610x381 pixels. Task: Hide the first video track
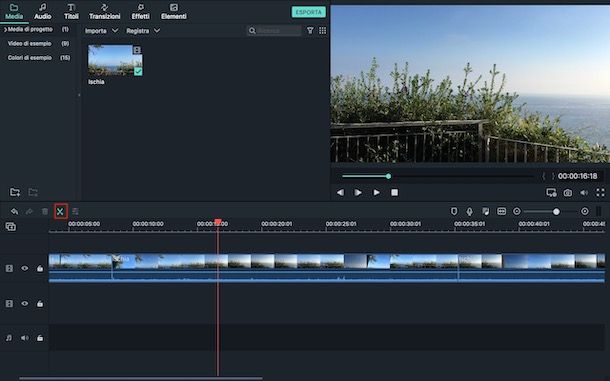(25, 269)
